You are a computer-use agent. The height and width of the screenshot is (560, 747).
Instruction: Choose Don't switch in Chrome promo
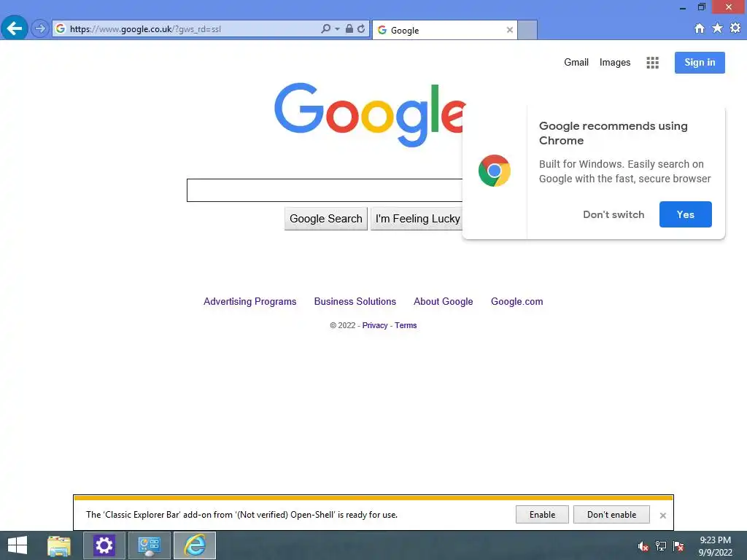614,214
